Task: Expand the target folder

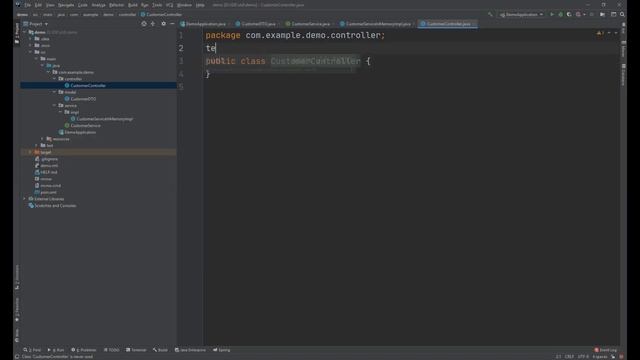Action: 31,152
